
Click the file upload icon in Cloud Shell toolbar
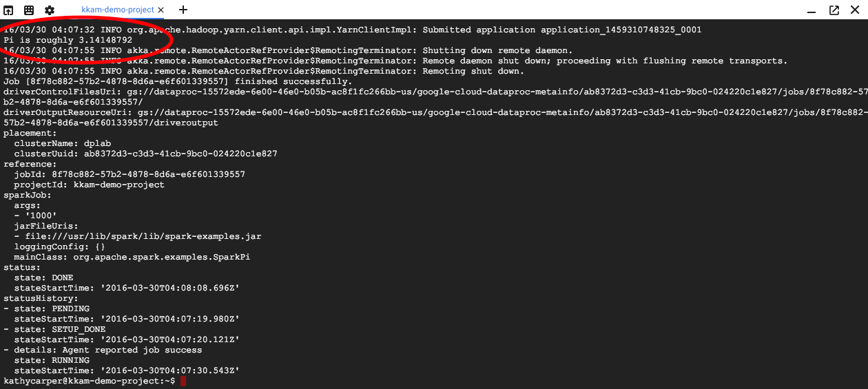(8, 10)
